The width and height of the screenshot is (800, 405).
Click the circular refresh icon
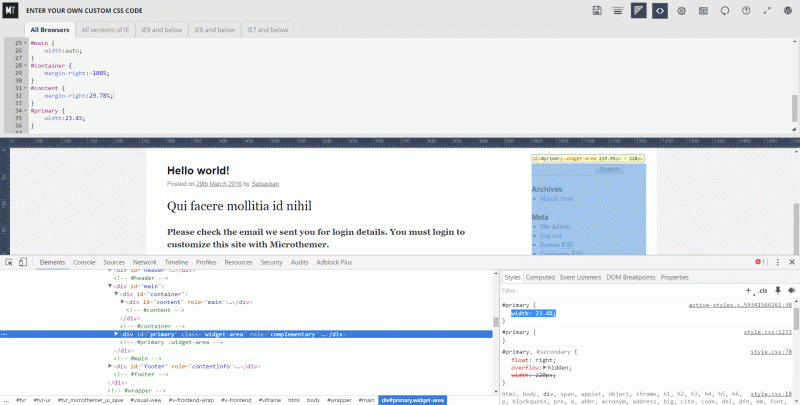[x=724, y=11]
